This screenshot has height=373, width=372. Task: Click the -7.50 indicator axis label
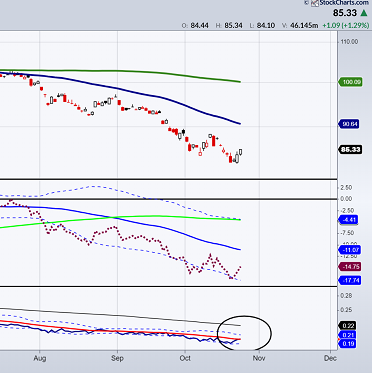tap(347, 233)
